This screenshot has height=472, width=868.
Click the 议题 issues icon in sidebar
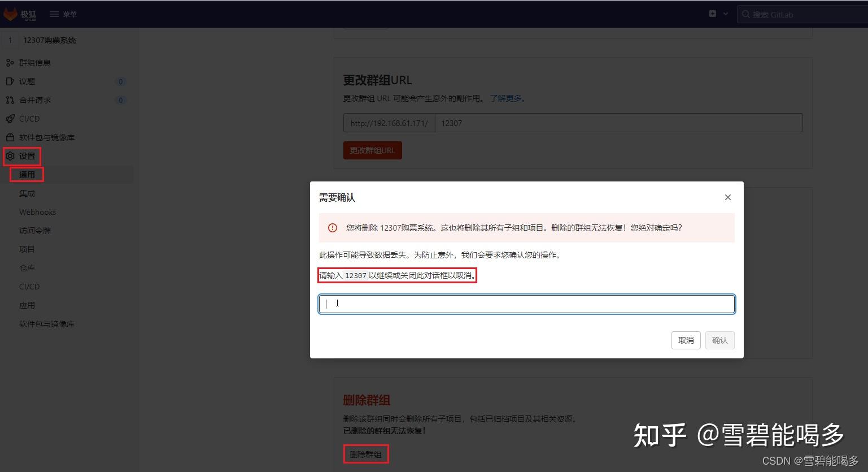[x=10, y=81]
